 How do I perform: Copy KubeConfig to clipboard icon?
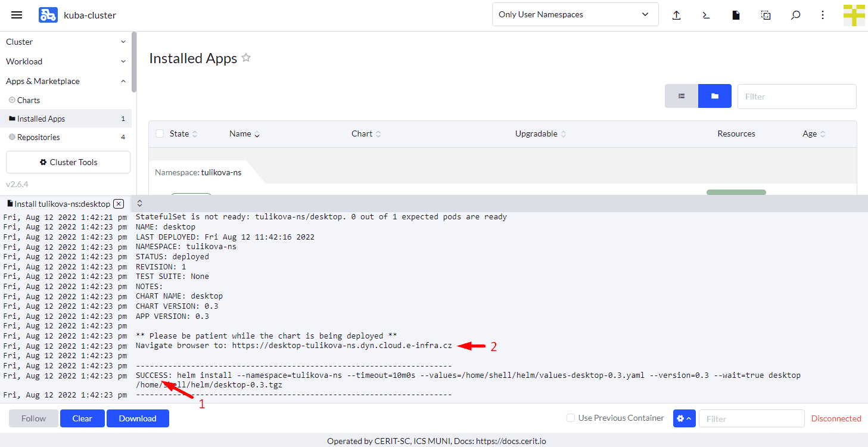pos(766,15)
